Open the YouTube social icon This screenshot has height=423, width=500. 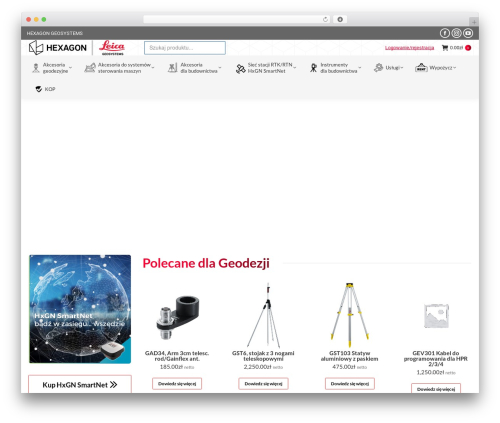pos(468,33)
